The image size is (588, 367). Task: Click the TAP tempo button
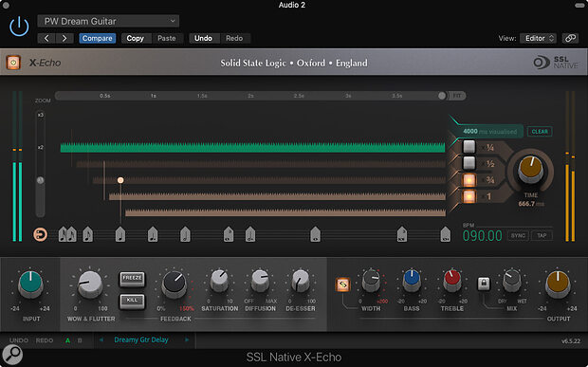pos(542,236)
